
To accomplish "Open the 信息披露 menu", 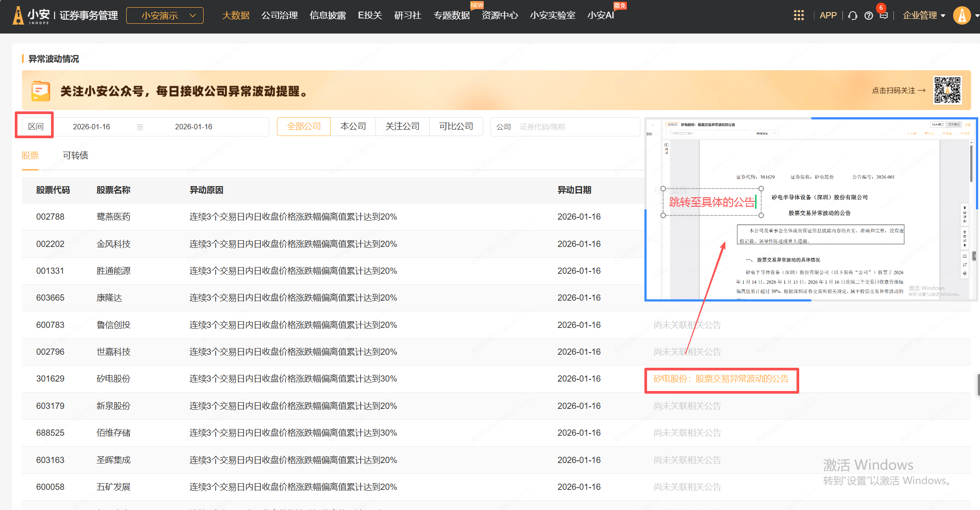I will tap(328, 16).
